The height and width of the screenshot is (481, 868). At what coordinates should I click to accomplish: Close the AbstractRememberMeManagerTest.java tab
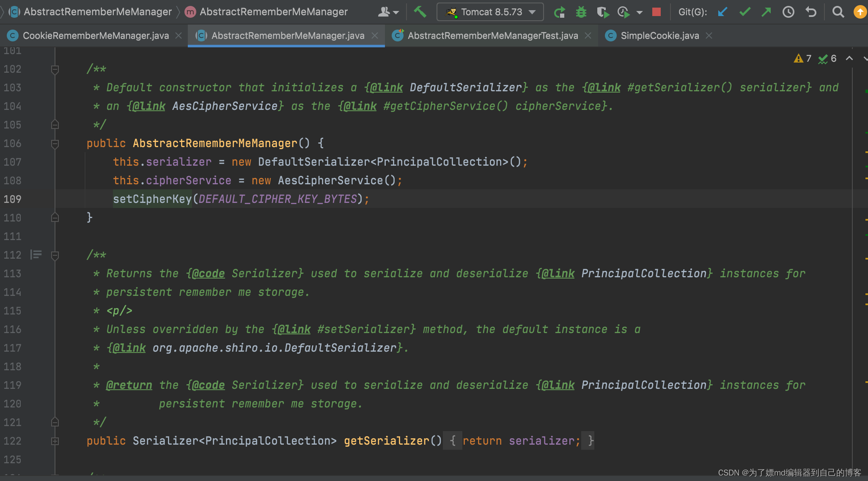[x=588, y=36]
